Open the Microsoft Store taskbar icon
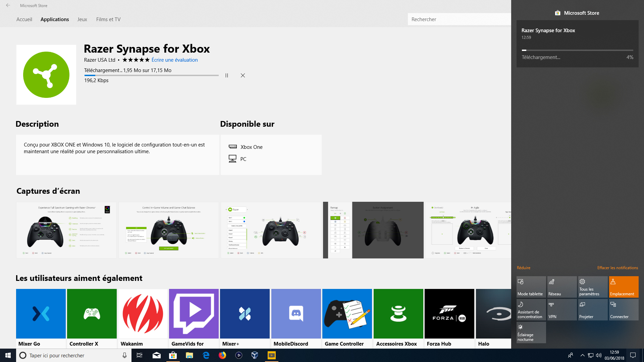Image resolution: width=644 pixels, height=362 pixels. [173, 355]
